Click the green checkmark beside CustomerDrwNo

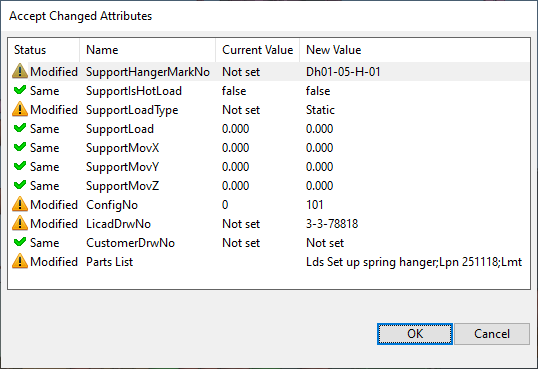tap(20, 242)
